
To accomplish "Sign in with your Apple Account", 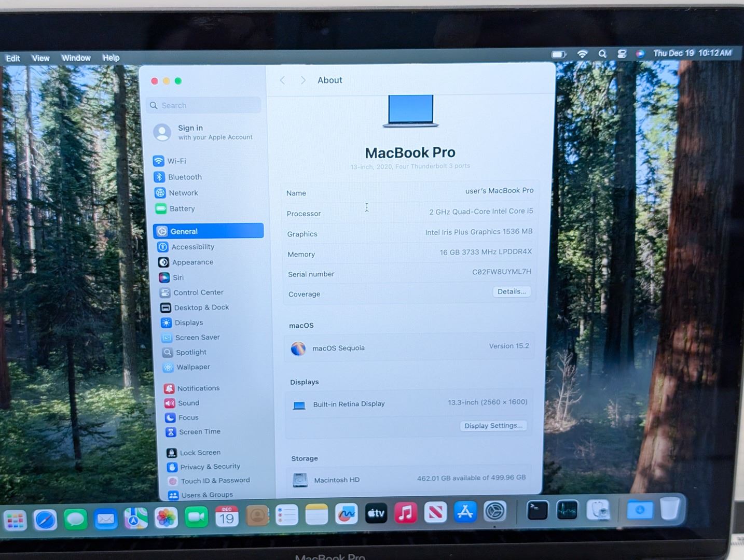I will 203,132.
